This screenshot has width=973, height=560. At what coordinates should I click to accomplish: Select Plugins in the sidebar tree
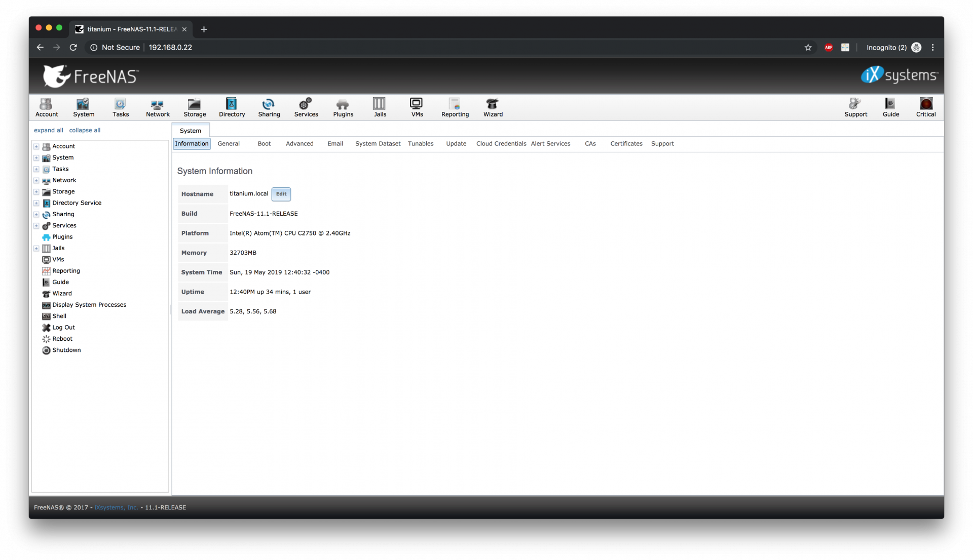click(x=62, y=237)
